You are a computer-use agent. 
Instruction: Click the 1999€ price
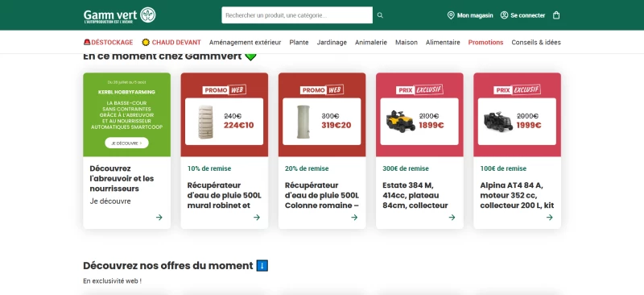click(x=529, y=126)
